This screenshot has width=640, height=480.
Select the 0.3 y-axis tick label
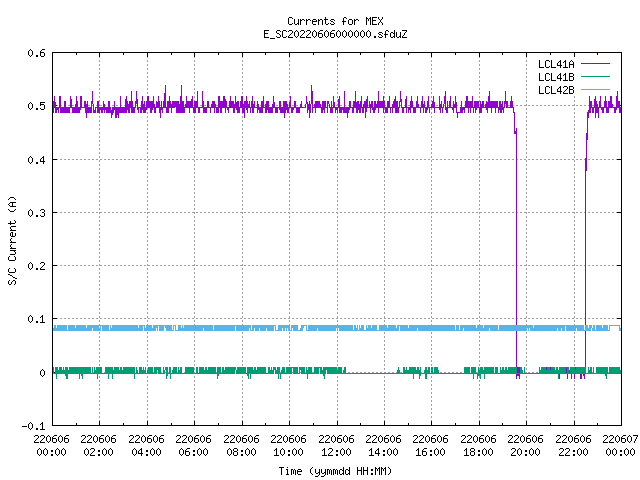point(36,213)
